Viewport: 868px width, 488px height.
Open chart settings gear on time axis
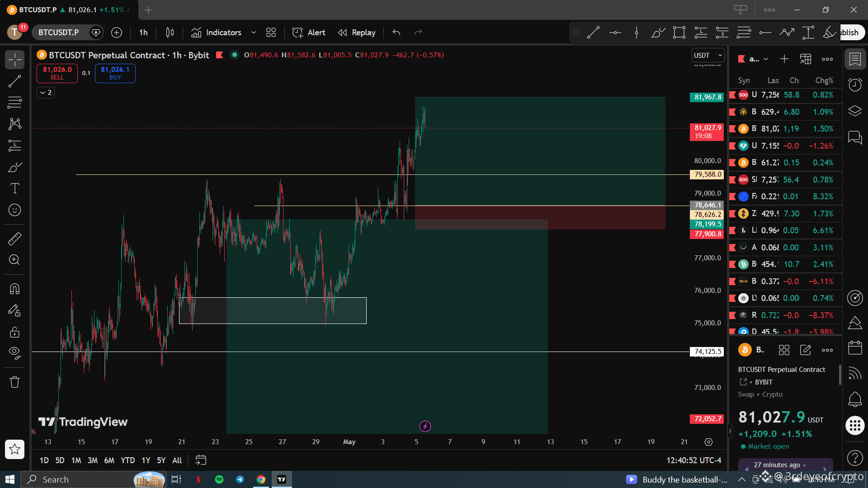coord(708,442)
